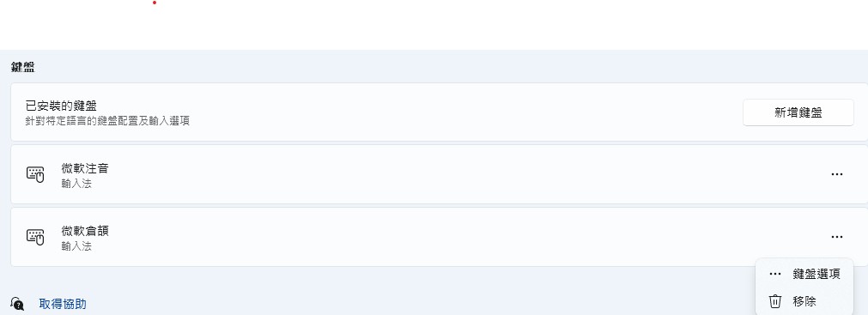The image size is (868, 315).
Task: Toggle the more options ellipsis for 微軟倉頡
Action: (836, 237)
